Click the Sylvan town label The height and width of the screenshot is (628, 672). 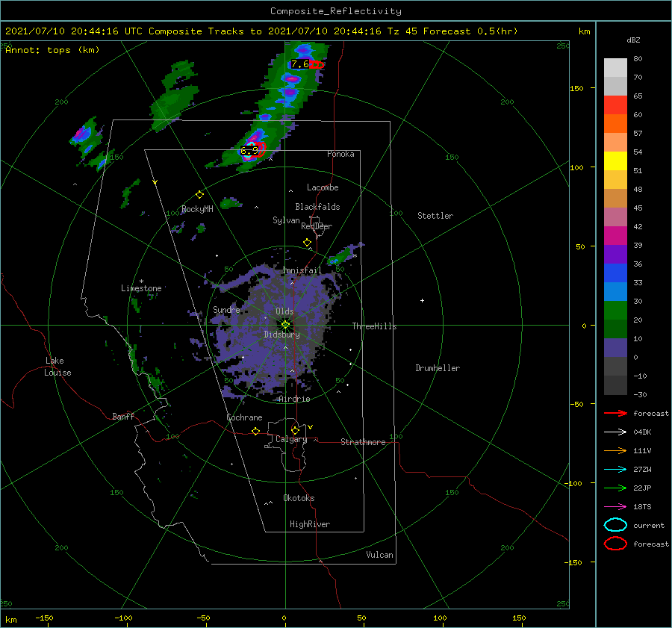(x=286, y=220)
